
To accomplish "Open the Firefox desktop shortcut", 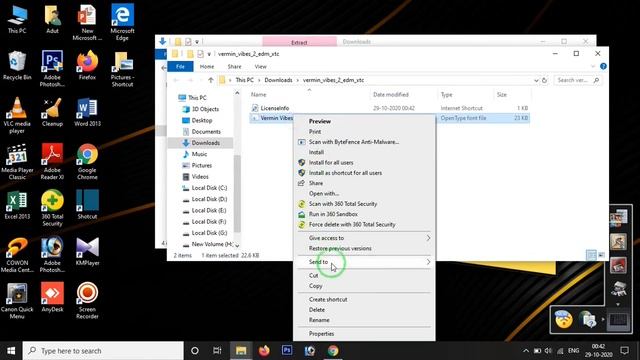I will 87,65.
